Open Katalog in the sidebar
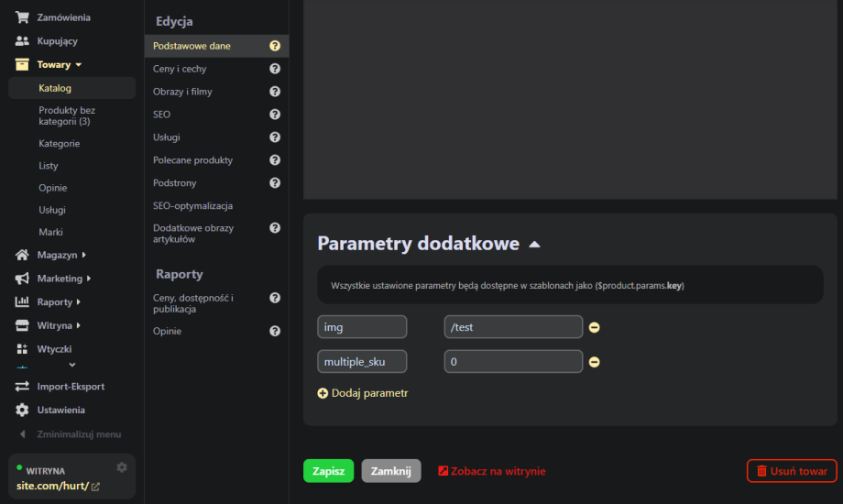 click(72, 88)
